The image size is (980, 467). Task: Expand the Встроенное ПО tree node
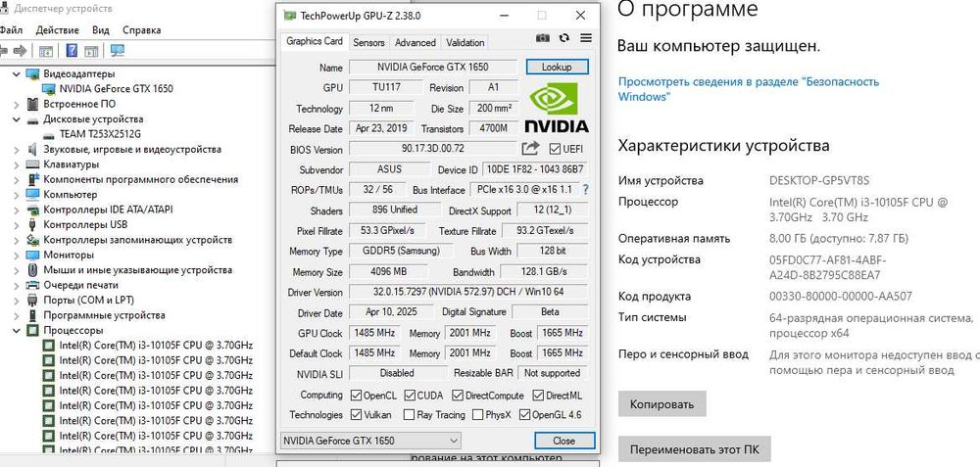tap(17, 104)
